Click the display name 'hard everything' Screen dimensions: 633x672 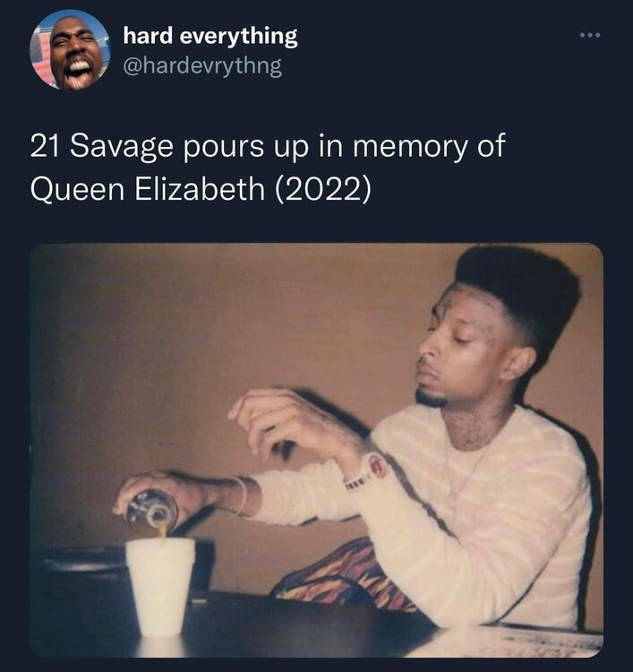point(210,36)
